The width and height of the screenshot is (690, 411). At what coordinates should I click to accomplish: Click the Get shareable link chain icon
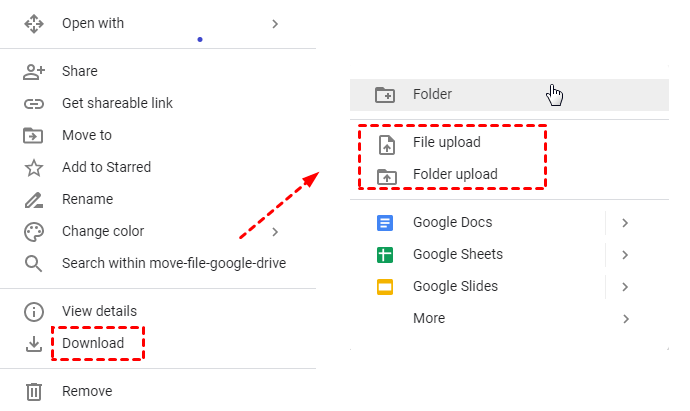click(x=34, y=104)
